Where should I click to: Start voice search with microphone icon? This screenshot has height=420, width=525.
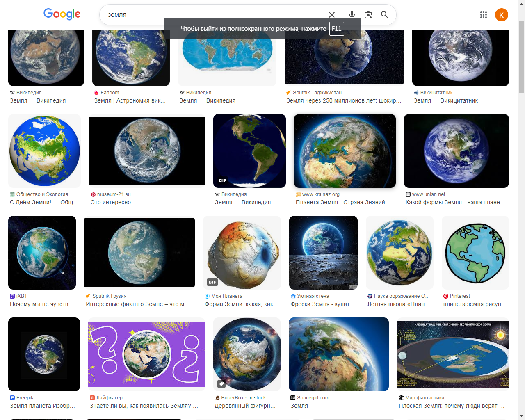click(x=352, y=15)
